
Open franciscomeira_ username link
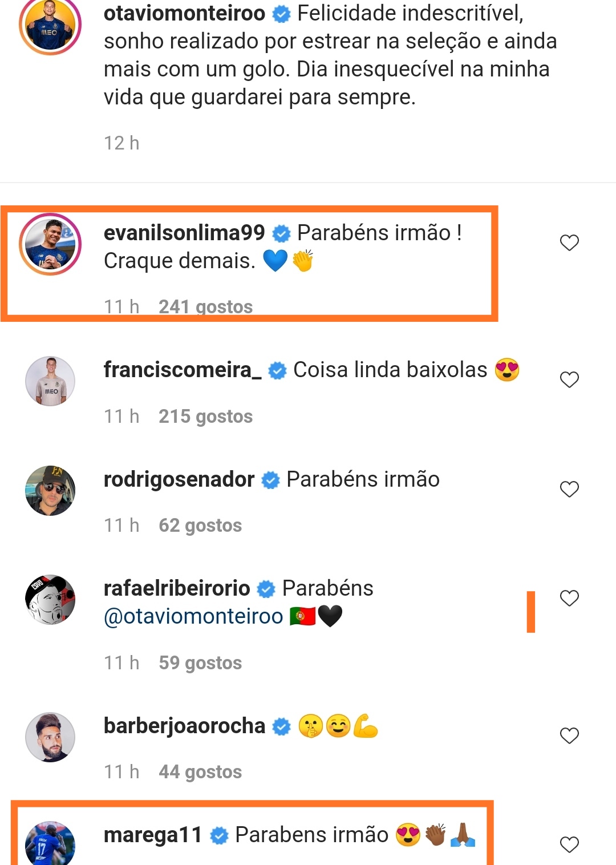tap(183, 370)
